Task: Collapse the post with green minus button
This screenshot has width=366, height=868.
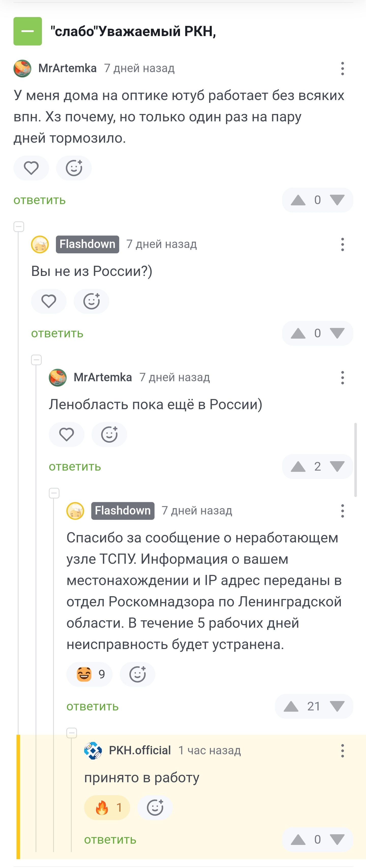Action: click(28, 31)
